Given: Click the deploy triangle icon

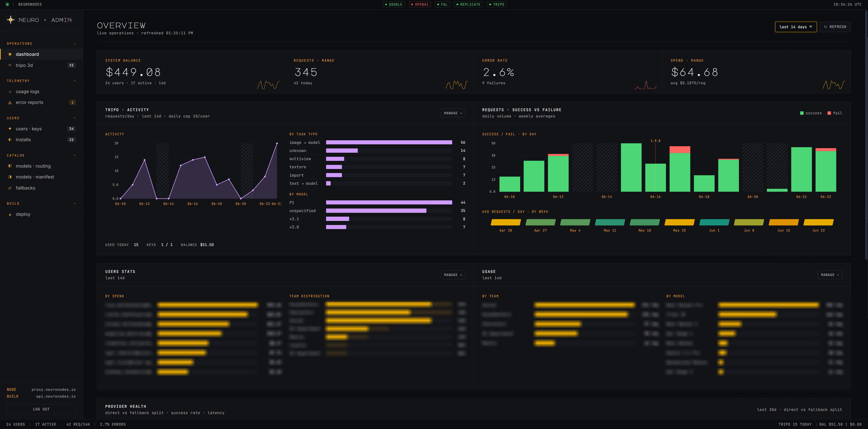Looking at the screenshot, I should pyautogui.click(x=10, y=214).
